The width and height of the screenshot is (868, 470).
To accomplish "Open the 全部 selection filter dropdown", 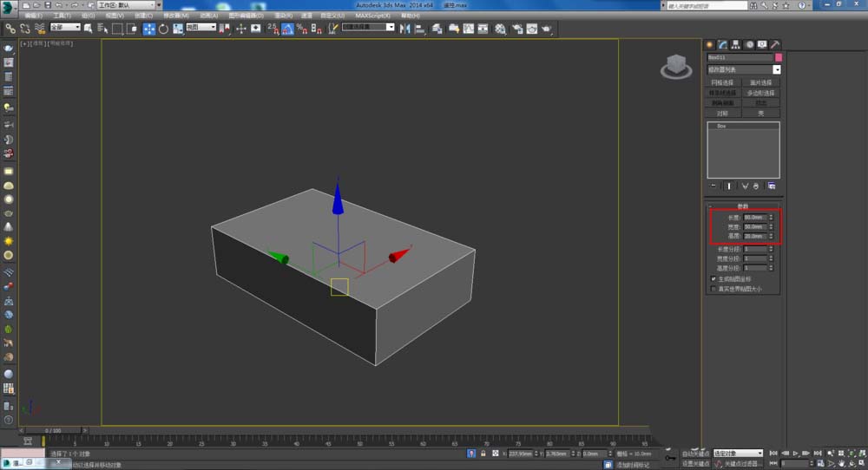I will click(65, 28).
